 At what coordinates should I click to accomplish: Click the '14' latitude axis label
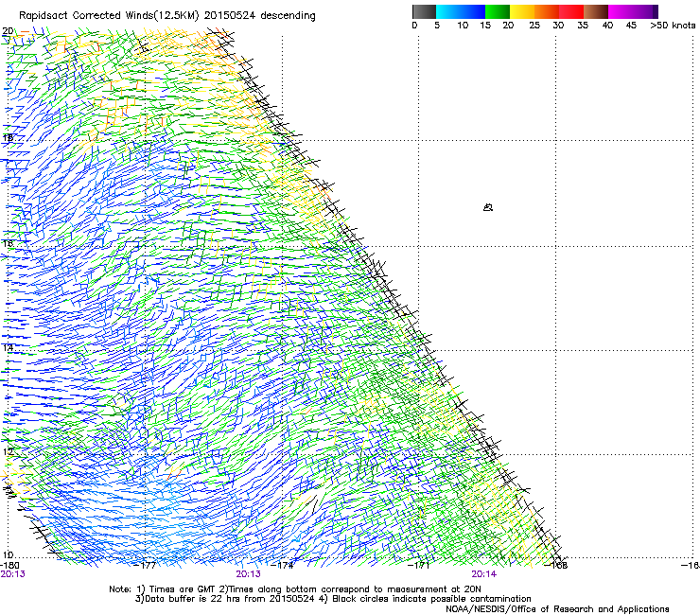[x=8, y=347]
